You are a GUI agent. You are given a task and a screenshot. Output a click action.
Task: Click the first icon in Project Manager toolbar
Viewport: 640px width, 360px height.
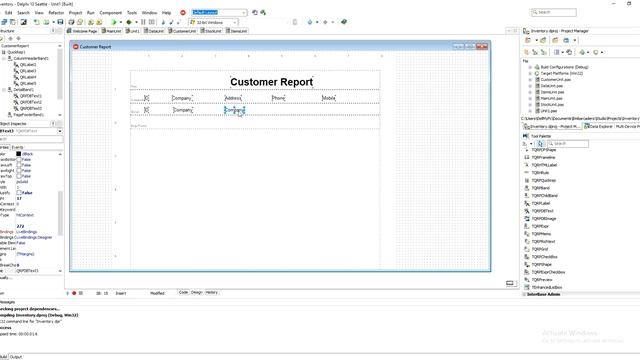tap(527, 40)
